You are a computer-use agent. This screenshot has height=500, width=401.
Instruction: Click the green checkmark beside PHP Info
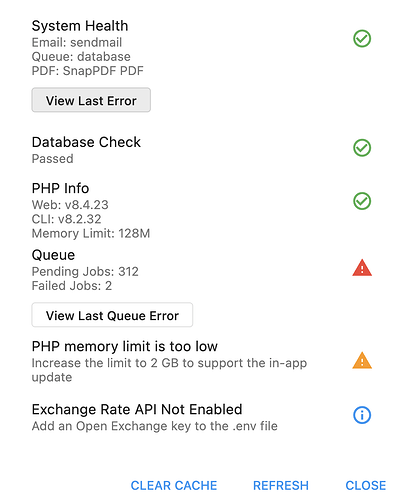tap(362, 201)
